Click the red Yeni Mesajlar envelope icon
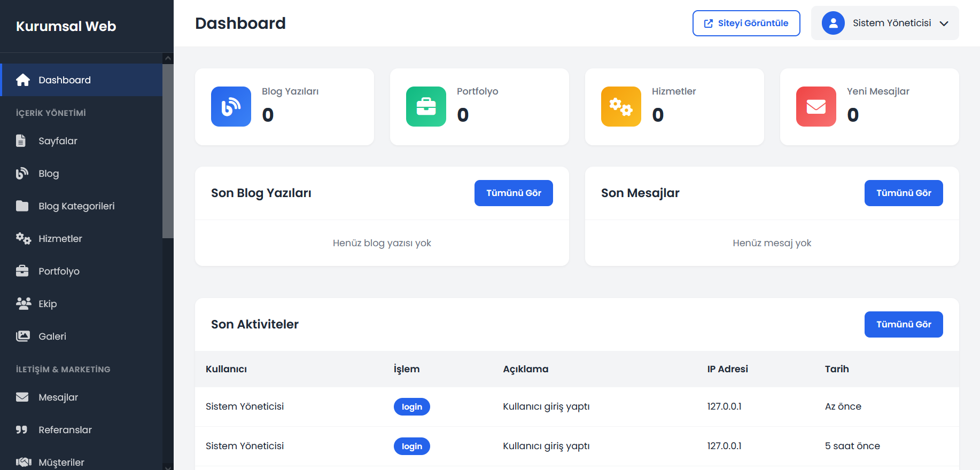This screenshot has height=470, width=980. [x=816, y=107]
